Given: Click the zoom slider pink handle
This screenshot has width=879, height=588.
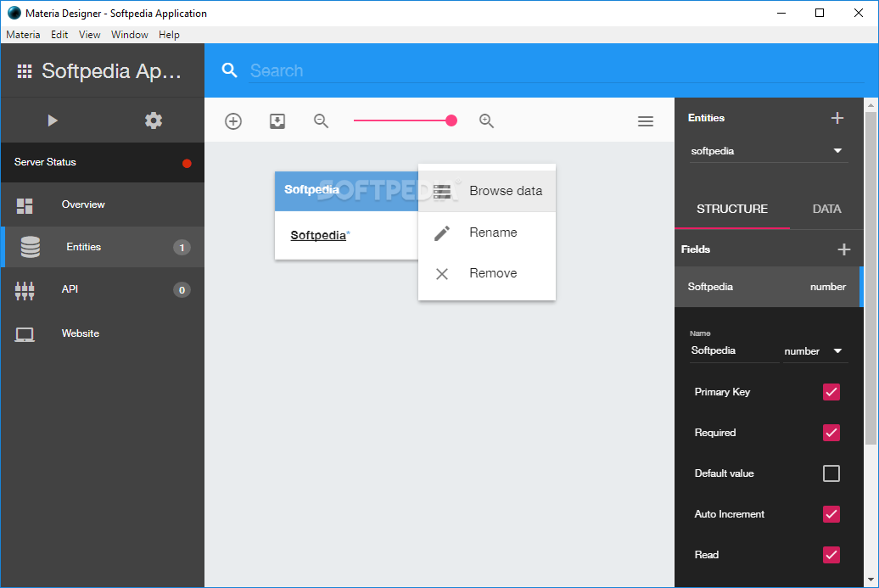Looking at the screenshot, I should (x=451, y=120).
